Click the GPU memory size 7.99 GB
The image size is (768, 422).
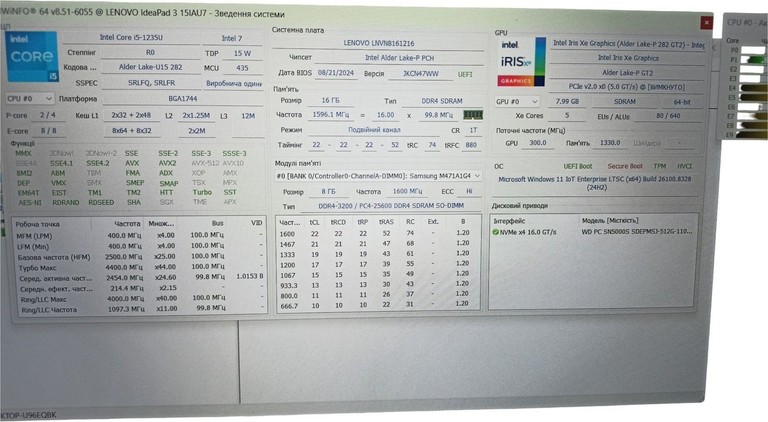click(x=567, y=101)
